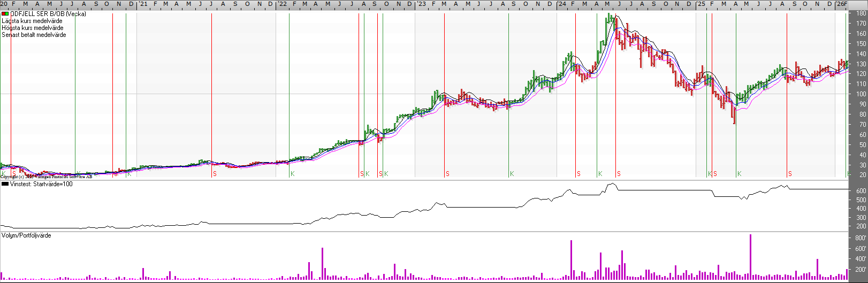Select the S sell marker in July 2021
The width and height of the screenshot is (868, 283).
pyautogui.click(x=215, y=174)
